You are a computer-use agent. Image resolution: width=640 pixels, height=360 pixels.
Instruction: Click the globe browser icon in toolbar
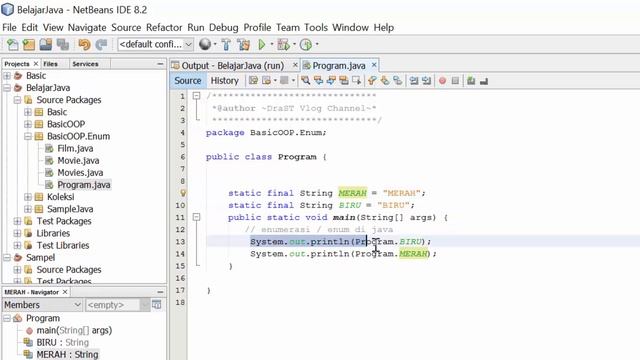click(x=205, y=44)
